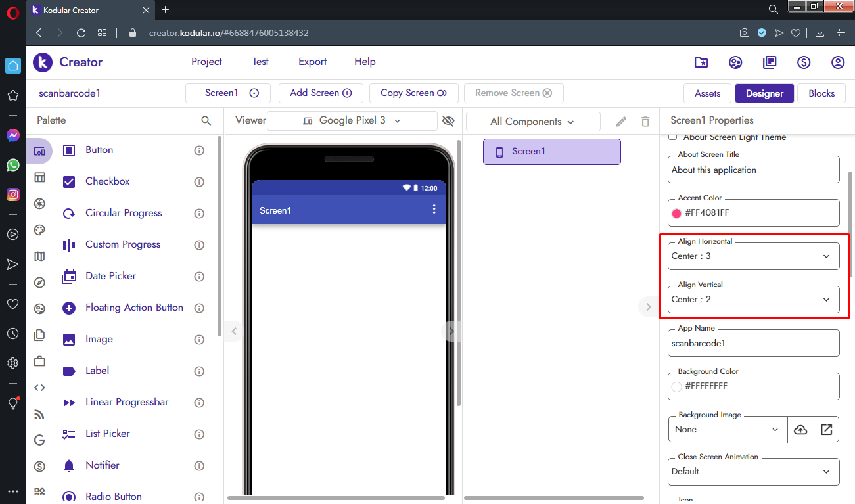Collapse the palette panel arrow
This screenshot has height=504, width=855.
coord(233,331)
